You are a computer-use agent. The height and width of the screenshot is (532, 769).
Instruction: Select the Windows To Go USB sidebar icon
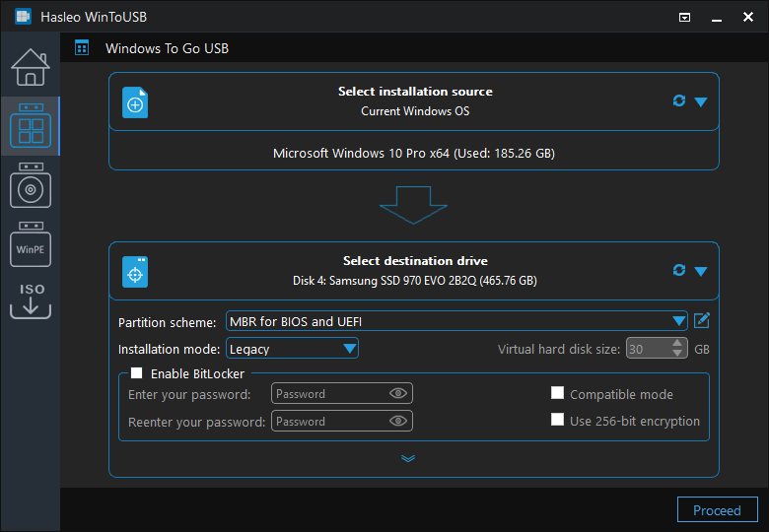pos(31,125)
